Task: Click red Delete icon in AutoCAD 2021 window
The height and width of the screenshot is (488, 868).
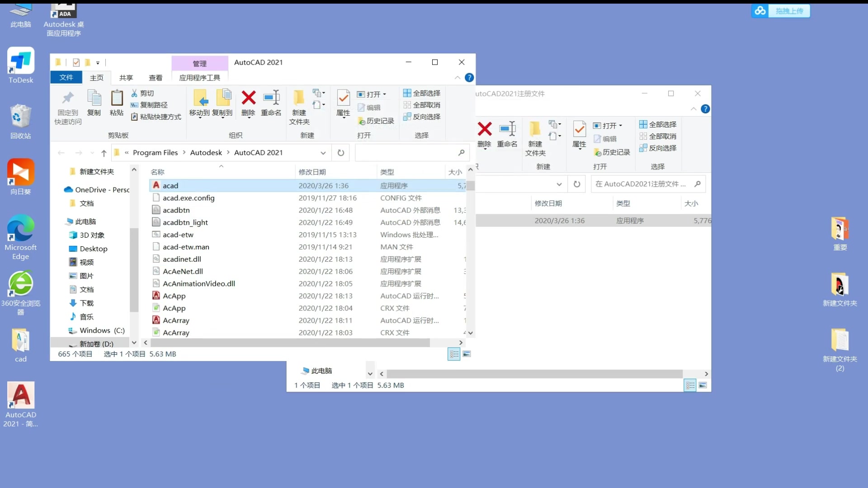Action: [248, 98]
